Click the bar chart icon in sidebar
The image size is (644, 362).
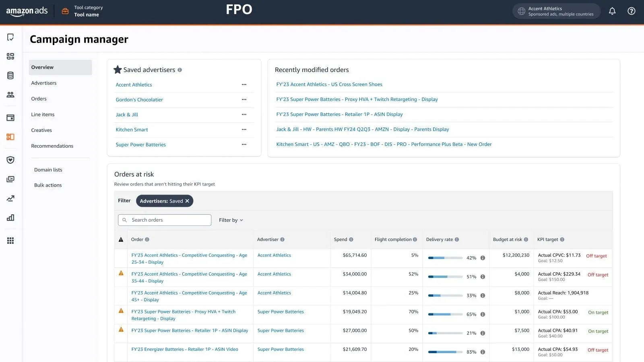pos(10,218)
